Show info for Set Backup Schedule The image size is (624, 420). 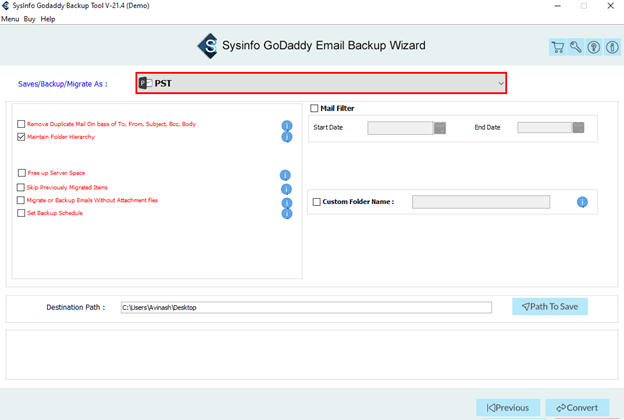(x=287, y=214)
